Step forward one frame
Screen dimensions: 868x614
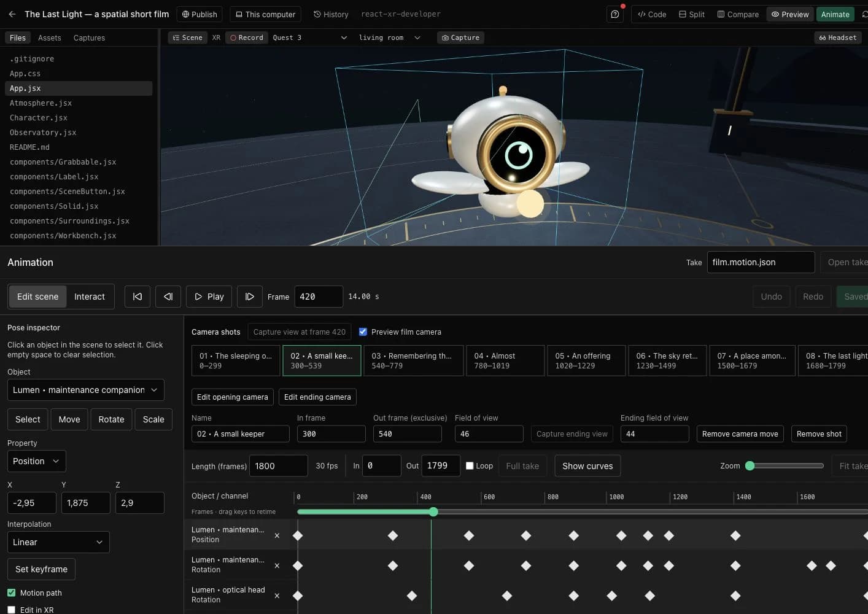(x=249, y=297)
